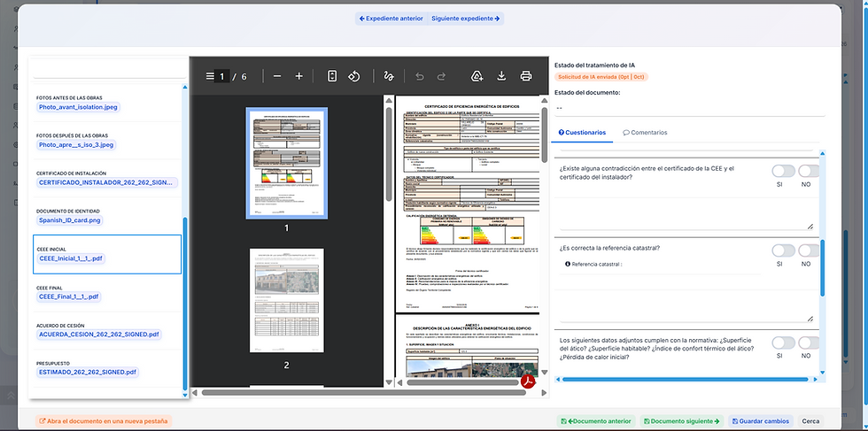868x431 pixels.
Task: Toggle SI for CEE contradiction question
Action: pyautogui.click(x=783, y=171)
